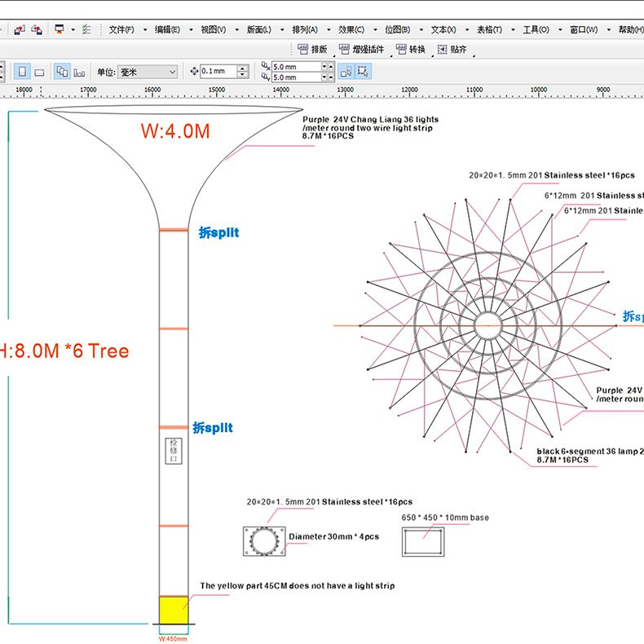Open the 文本(X) menu
The height and width of the screenshot is (644, 644).
click(443, 29)
